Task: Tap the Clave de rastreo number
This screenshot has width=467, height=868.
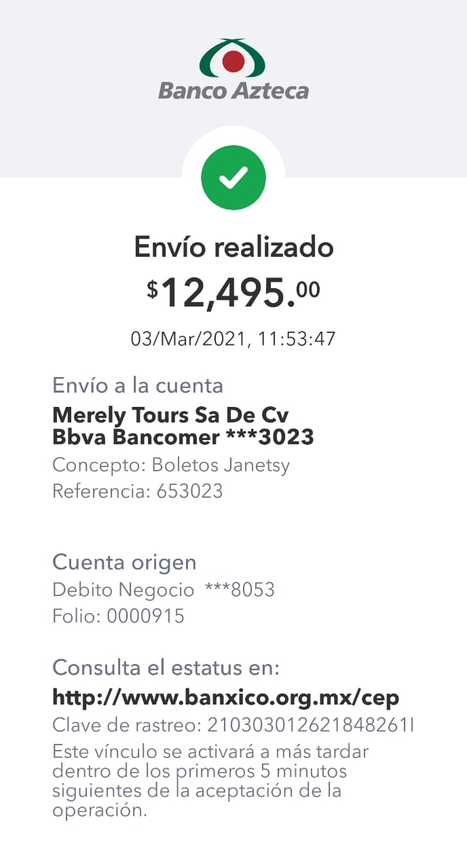Action: coord(310,726)
